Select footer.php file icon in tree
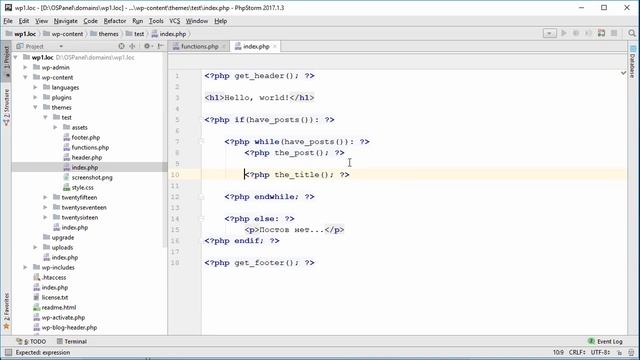 (x=67, y=137)
